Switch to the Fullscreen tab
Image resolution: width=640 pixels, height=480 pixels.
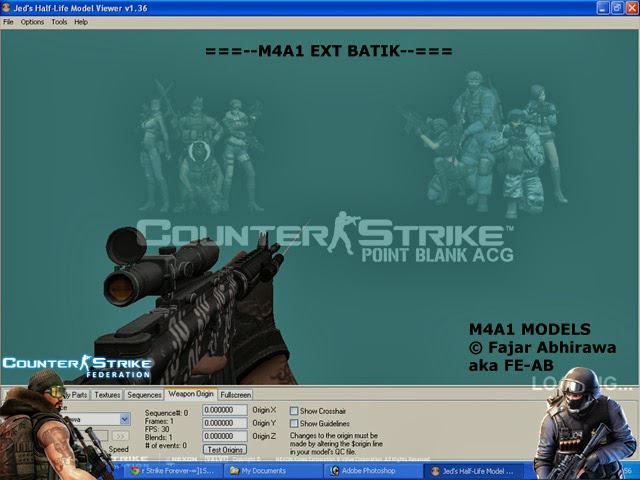coord(236,395)
